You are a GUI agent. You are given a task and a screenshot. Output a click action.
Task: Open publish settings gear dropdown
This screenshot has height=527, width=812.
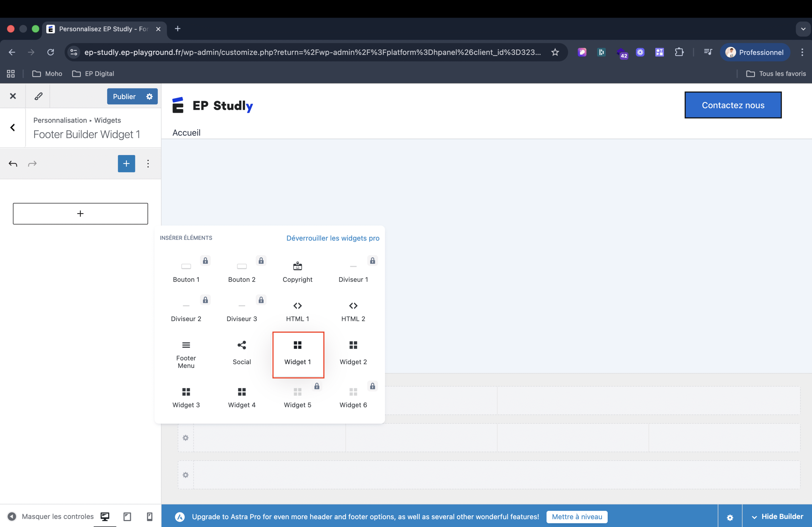click(149, 97)
